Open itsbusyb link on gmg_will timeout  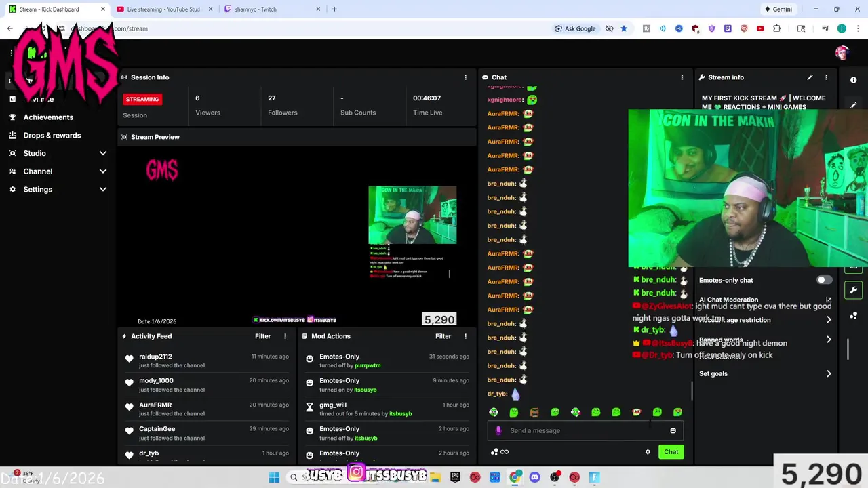click(400, 414)
